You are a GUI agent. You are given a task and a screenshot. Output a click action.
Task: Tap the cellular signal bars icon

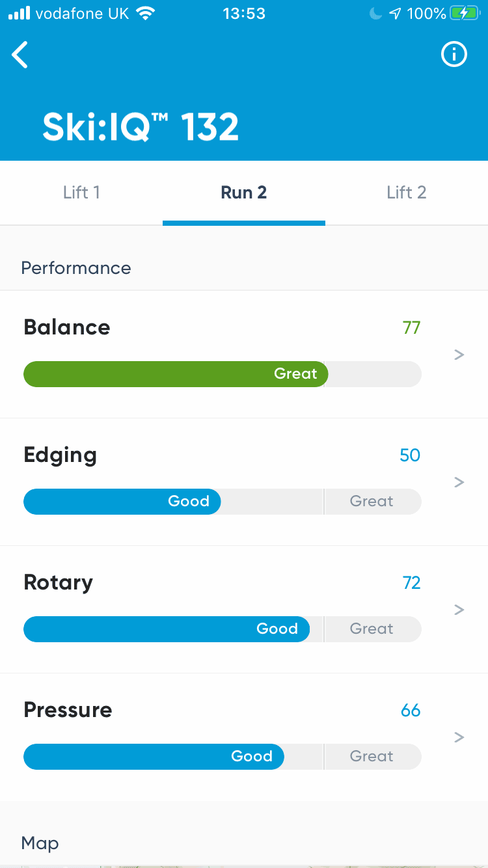20,14
